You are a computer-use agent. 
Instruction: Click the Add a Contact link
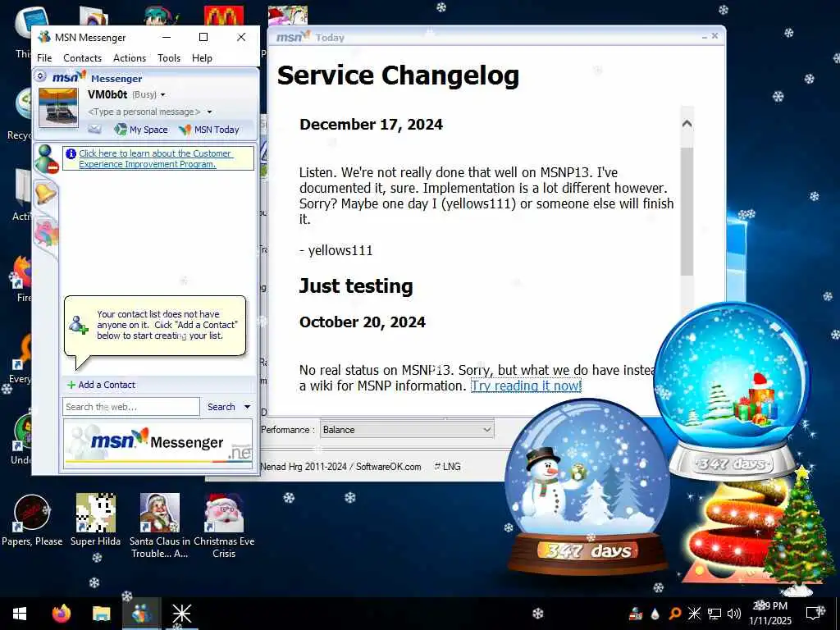[101, 385]
